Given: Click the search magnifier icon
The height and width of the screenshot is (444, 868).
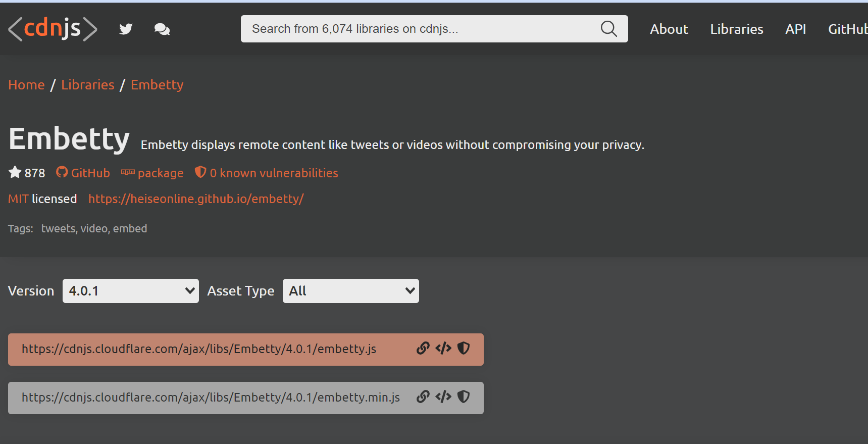Looking at the screenshot, I should (x=608, y=29).
